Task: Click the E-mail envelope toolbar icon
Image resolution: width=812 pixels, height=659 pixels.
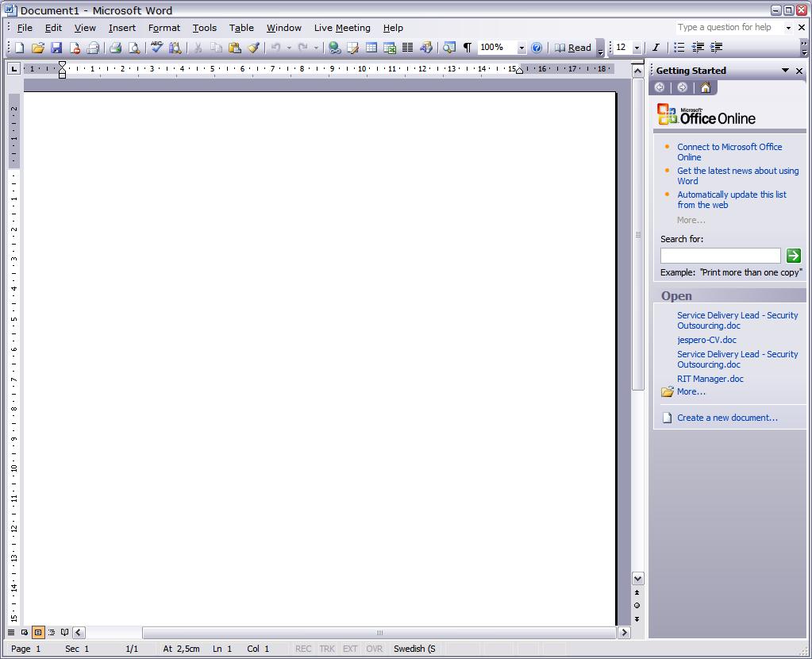Action: point(93,48)
